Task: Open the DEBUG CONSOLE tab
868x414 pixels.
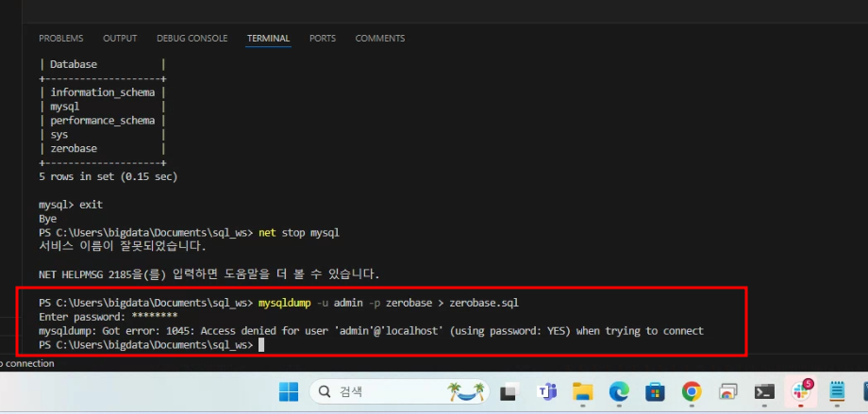Action: point(192,38)
